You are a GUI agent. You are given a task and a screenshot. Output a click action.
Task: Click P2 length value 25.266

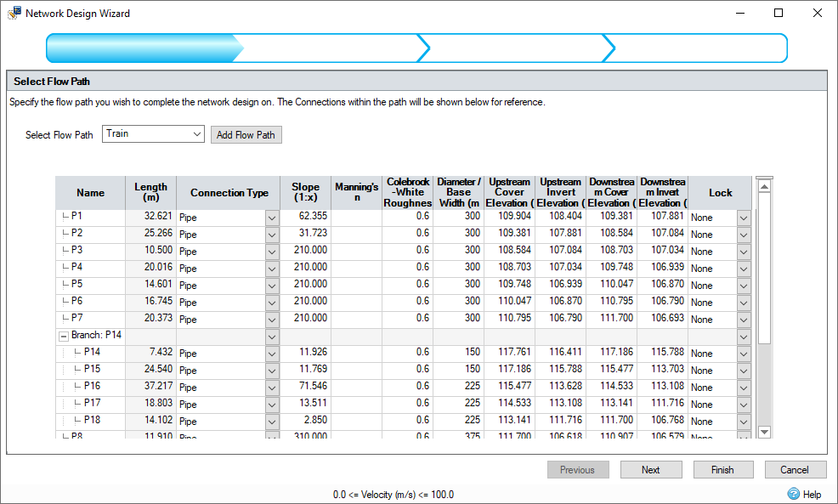(158, 233)
